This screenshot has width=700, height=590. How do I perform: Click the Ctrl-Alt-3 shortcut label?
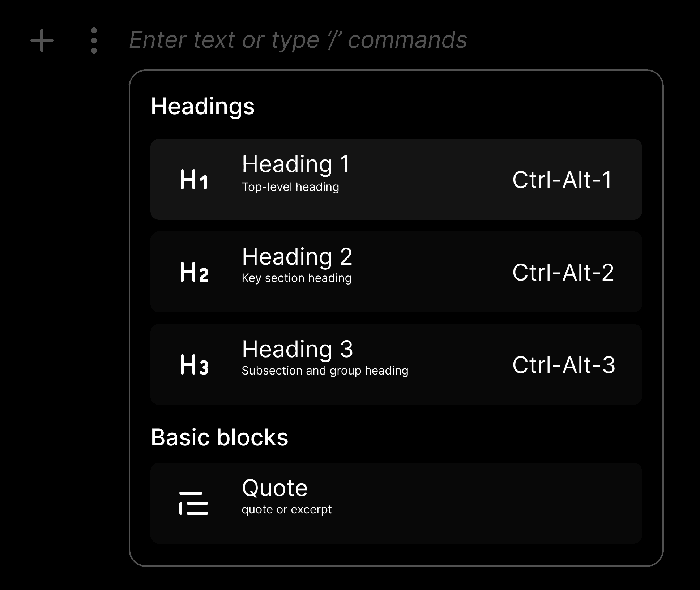click(x=564, y=365)
